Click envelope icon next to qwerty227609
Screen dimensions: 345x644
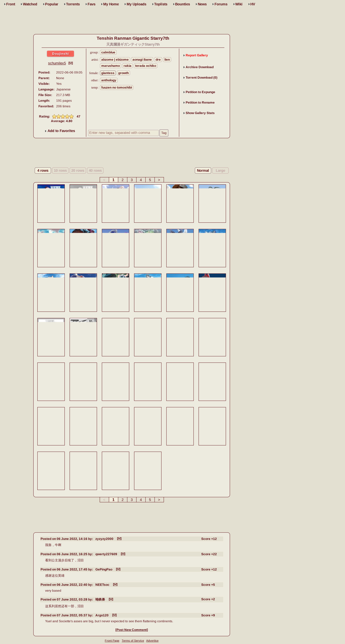123,554
